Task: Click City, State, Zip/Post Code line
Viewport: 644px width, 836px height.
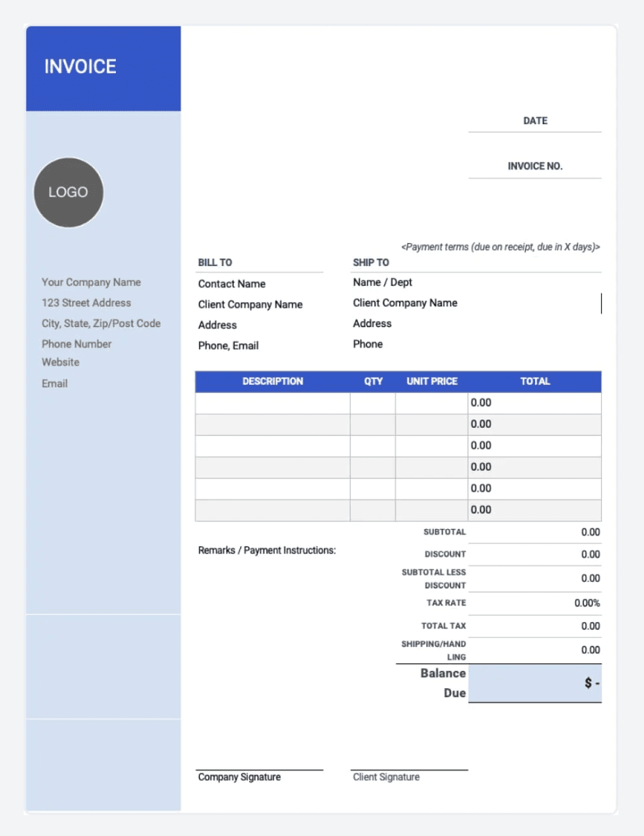Action: point(101,324)
